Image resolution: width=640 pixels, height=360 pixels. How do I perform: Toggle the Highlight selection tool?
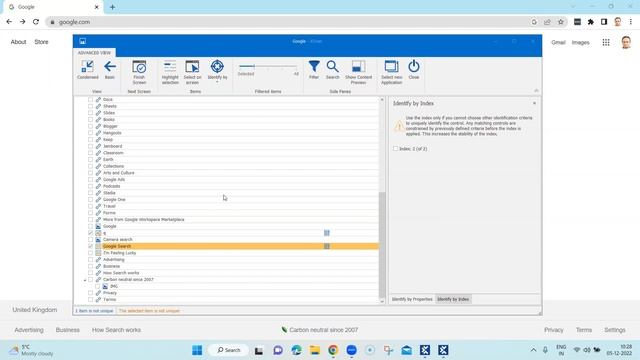(x=170, y=72)
